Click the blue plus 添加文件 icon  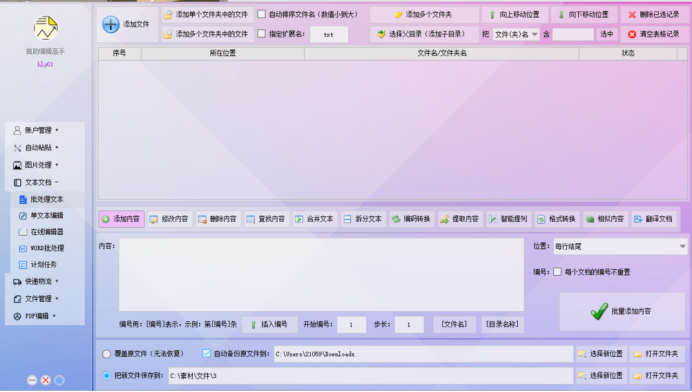pyautogui.click(x=111, y=24)
